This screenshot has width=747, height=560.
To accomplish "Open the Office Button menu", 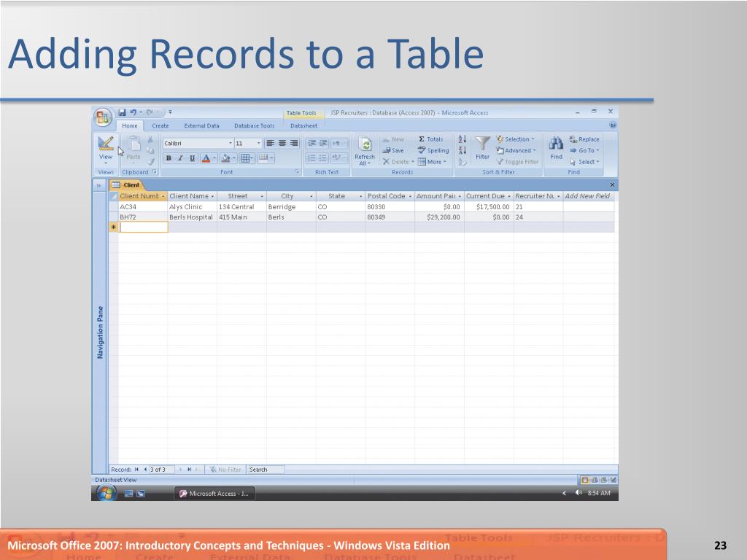I will [102, 117].
